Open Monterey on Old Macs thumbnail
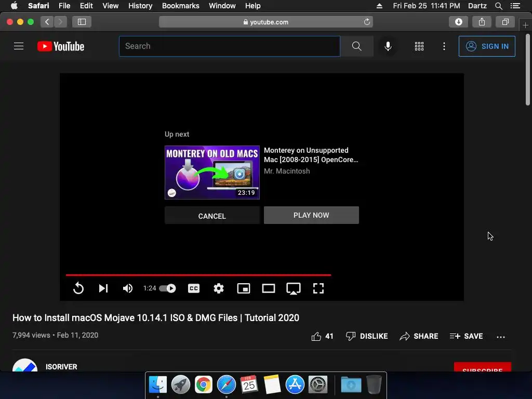Screen dimensions: 532x399 click(212, 172)
